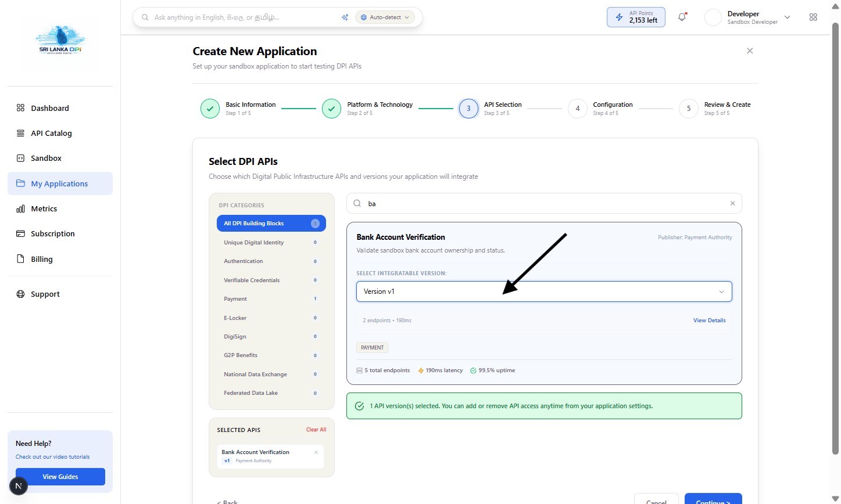Click step 4 Configuration
Image resolution: width=841 pixels, height=504 pixels.
point(600,109)
